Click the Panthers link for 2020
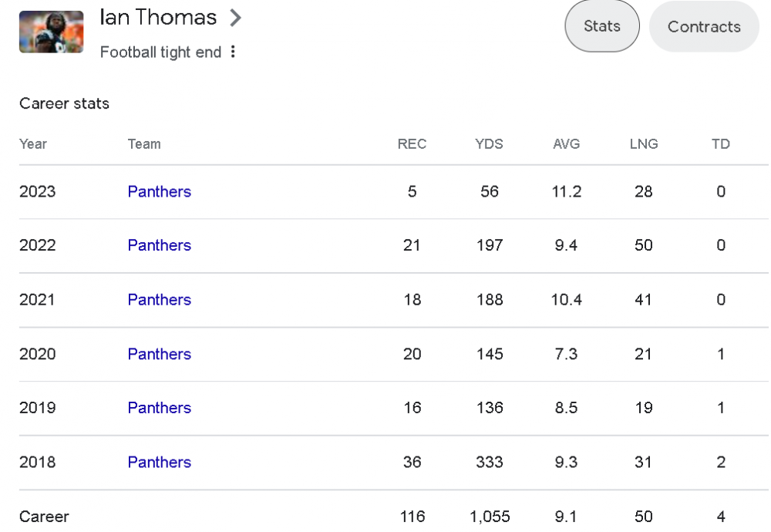 (x=160, y=354)
